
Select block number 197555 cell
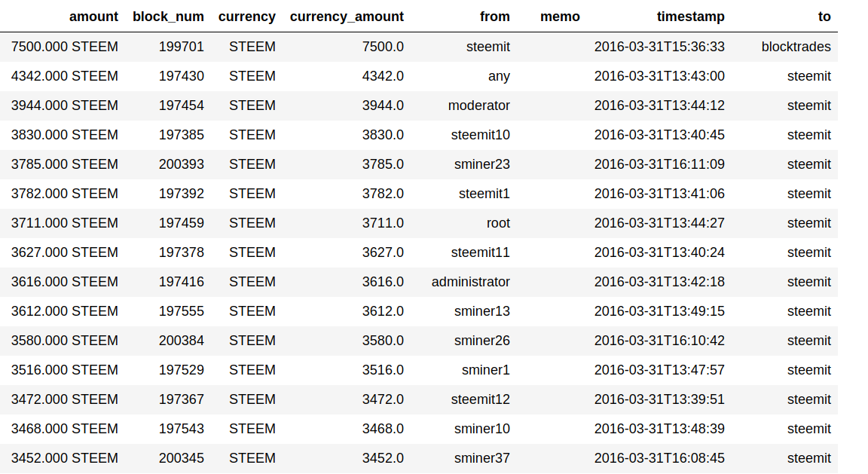click(181, 311)
